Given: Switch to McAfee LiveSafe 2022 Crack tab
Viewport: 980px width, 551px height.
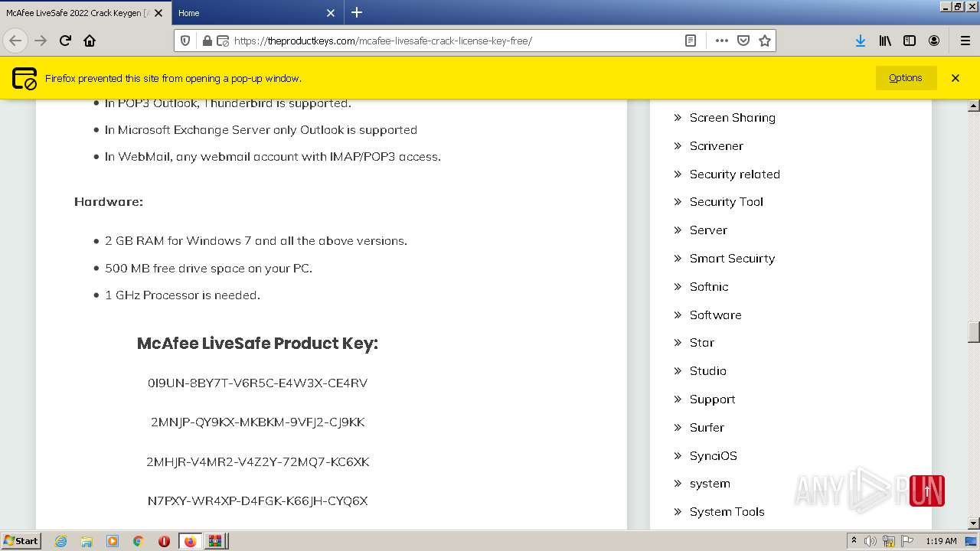Looking at the screenshot, I should tap(85, 13).
